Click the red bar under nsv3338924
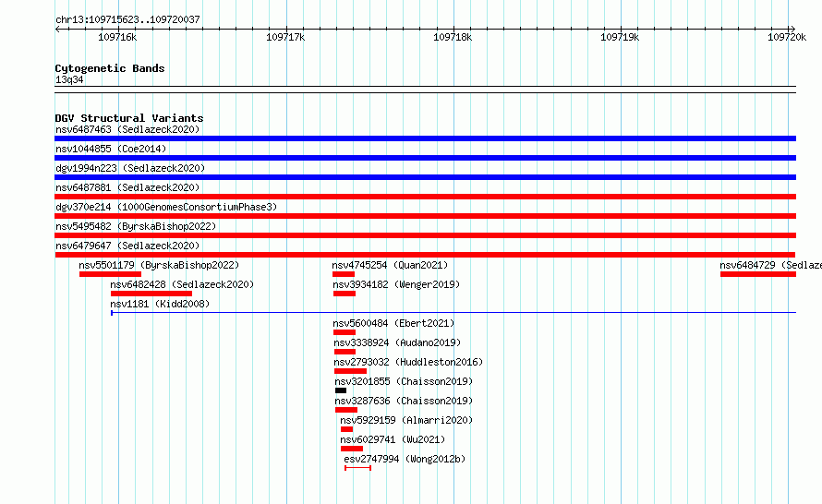Viewport: 822px width, 504px height. (345, 352)
